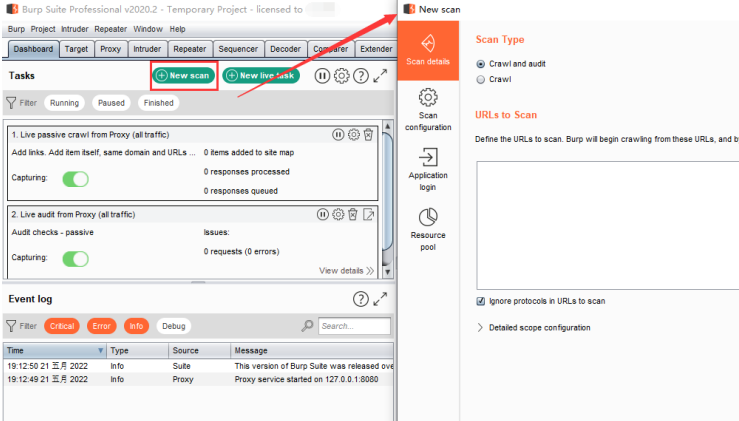This screenshot has height=421, width=739.
Task: Toggle the Debug event filter
Action: pyautogui.click(x=173, y=326)
